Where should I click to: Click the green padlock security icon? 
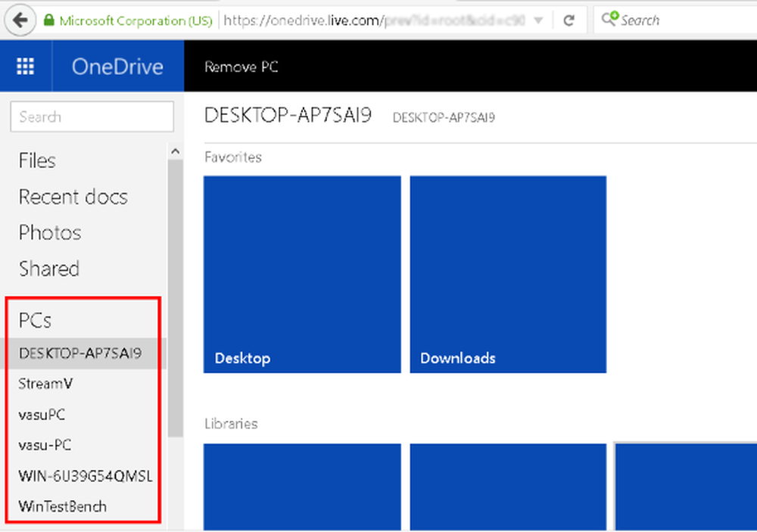point(49,20)
